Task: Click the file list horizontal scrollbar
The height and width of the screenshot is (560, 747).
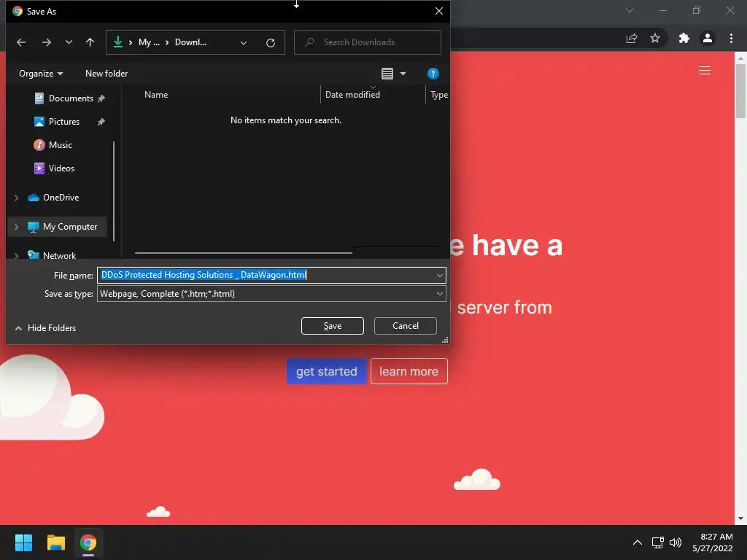Action: pyautogui.click(x=244, y=253)
